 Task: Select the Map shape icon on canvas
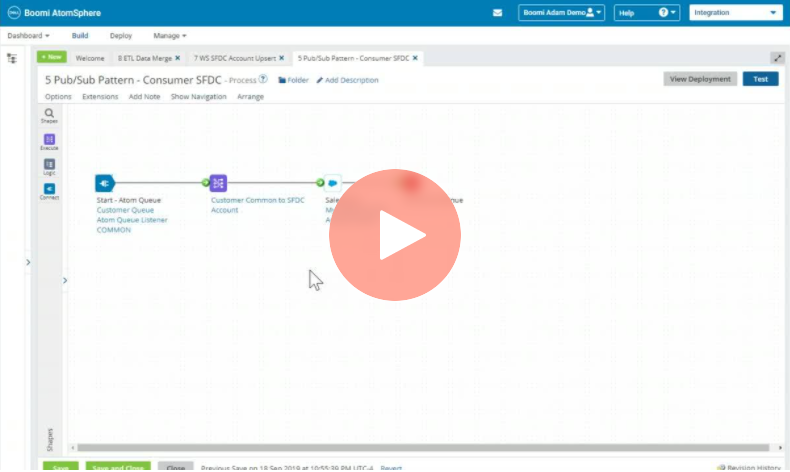(218, 183)
